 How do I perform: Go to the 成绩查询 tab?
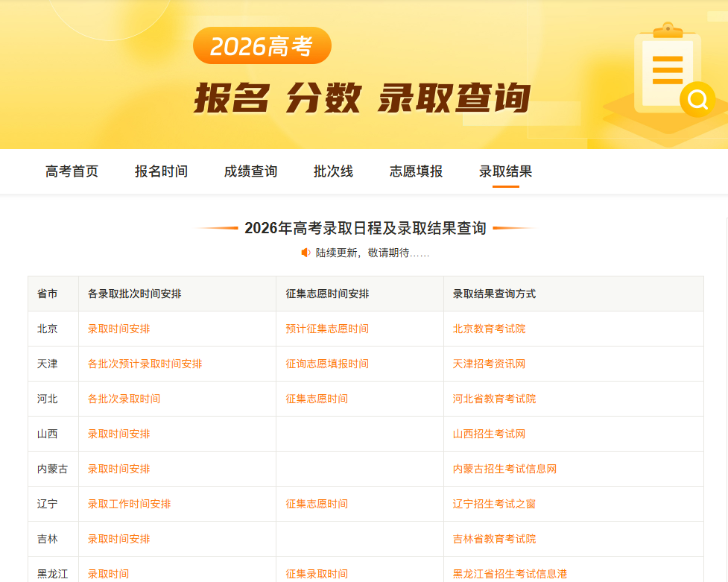250,171
